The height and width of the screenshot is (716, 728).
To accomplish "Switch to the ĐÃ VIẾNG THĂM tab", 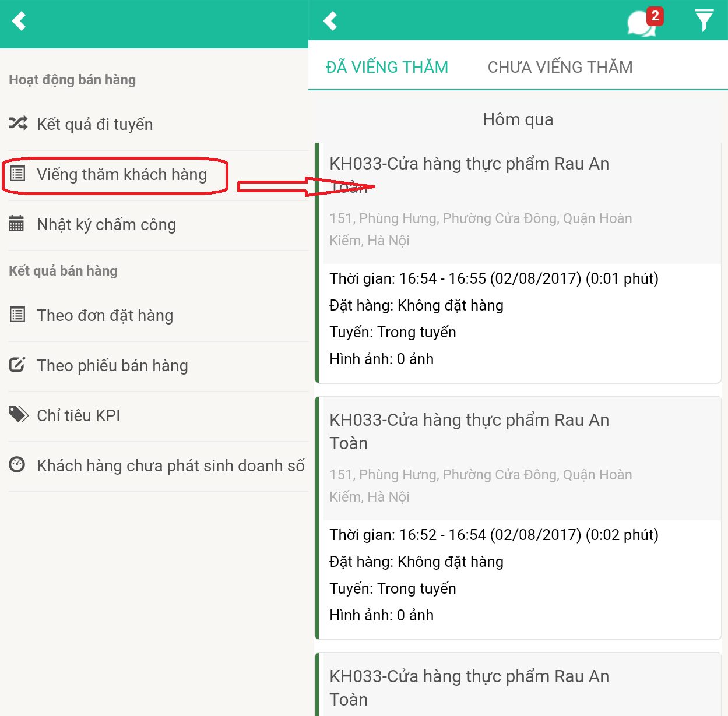I will (x=387, y=67).
